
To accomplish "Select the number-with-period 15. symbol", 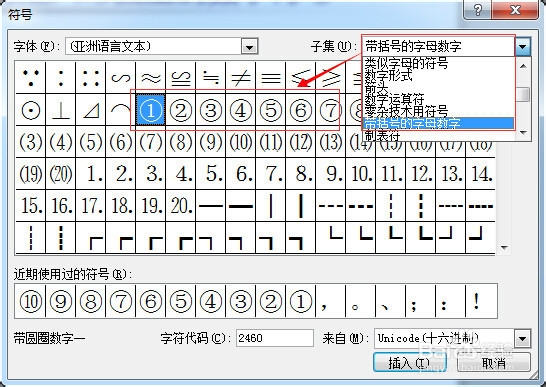I will pos(31,206).
